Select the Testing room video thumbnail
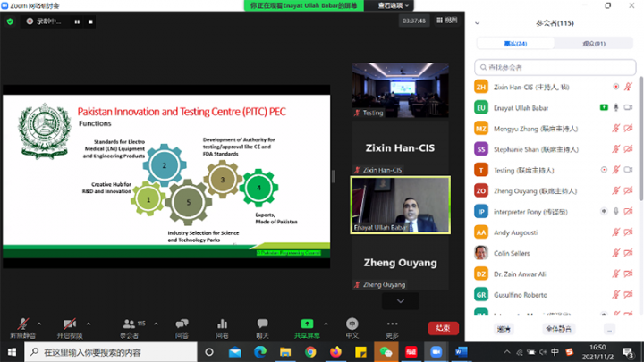 [401, 90]
